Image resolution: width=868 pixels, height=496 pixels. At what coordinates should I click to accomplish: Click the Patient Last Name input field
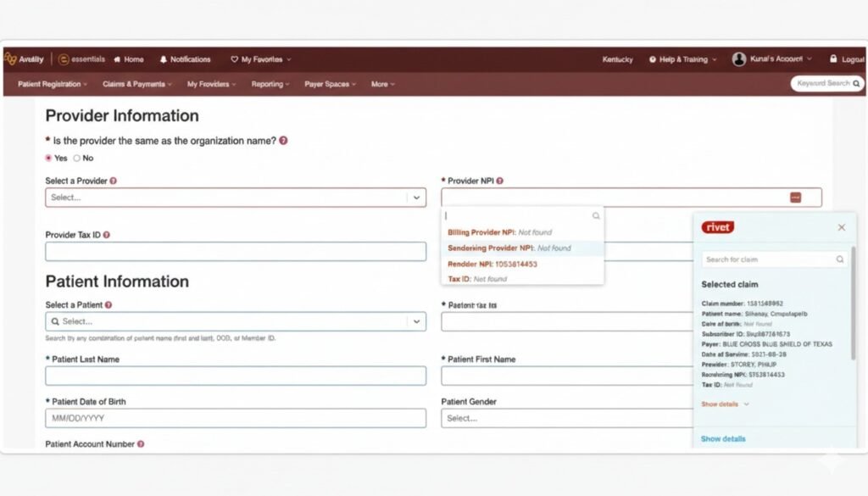[236, 376]
